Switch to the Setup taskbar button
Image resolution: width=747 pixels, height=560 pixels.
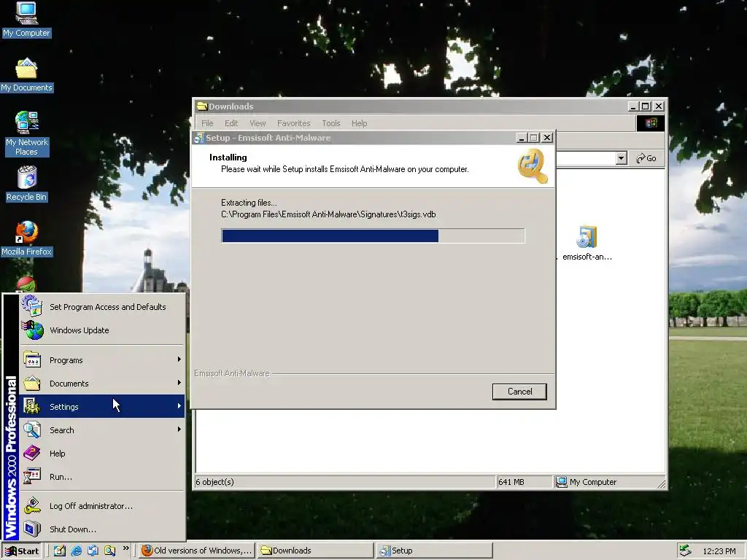[433, 551]
